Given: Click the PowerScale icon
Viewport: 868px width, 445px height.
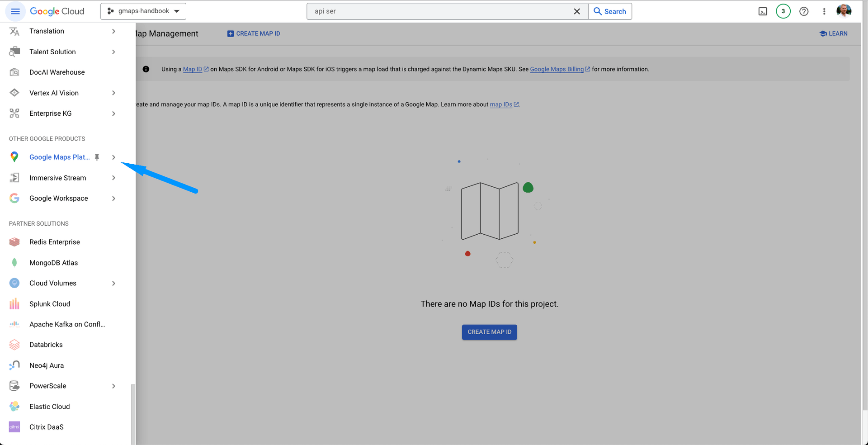Looking at the screenshot, I should pos(14,386).
